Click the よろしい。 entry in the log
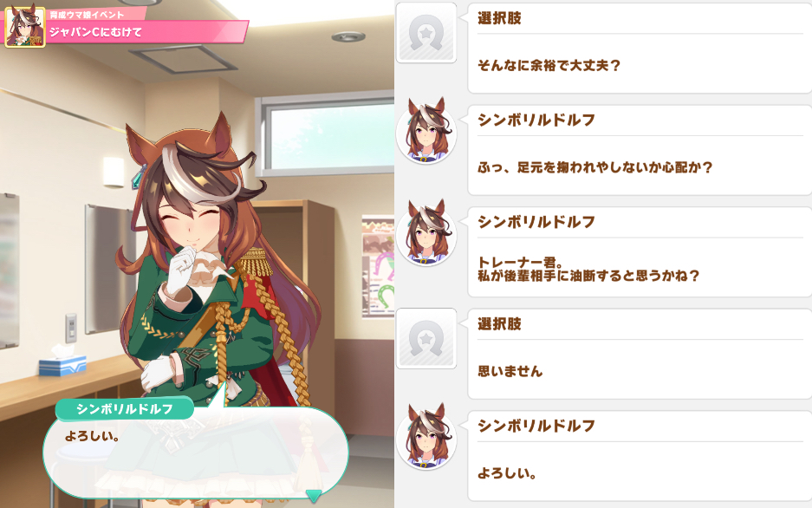Viewport: 812px width, 508px height. pos(640,456)
